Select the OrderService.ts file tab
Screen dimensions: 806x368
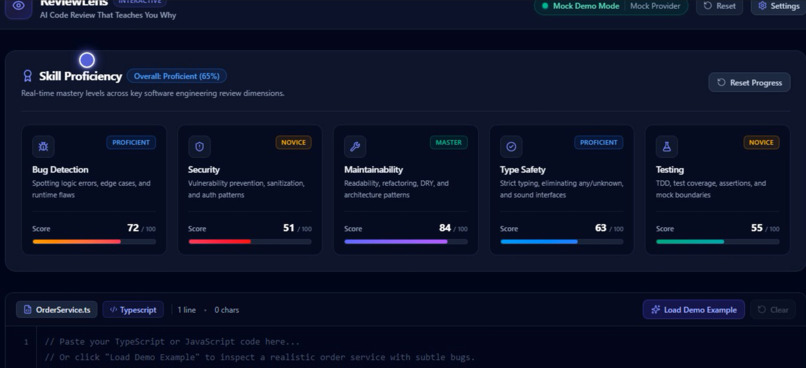tap(57, 310)
